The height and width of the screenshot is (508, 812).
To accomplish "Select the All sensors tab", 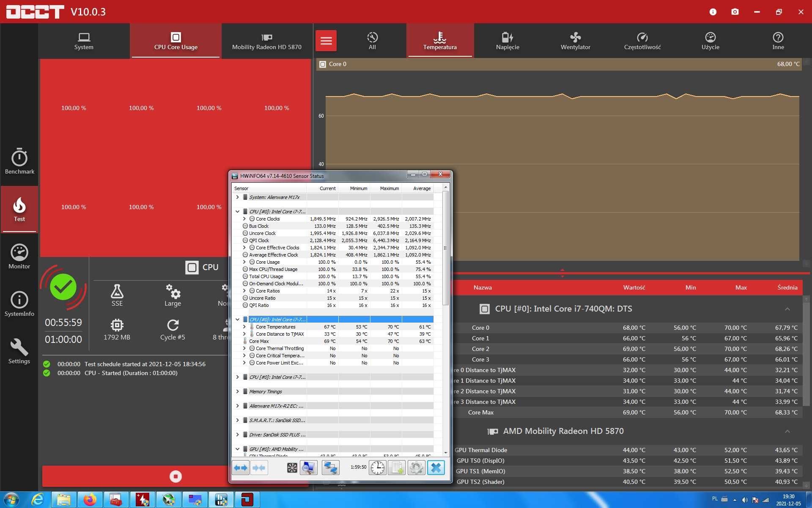I will pyautogui.click(x=372, y=41).
